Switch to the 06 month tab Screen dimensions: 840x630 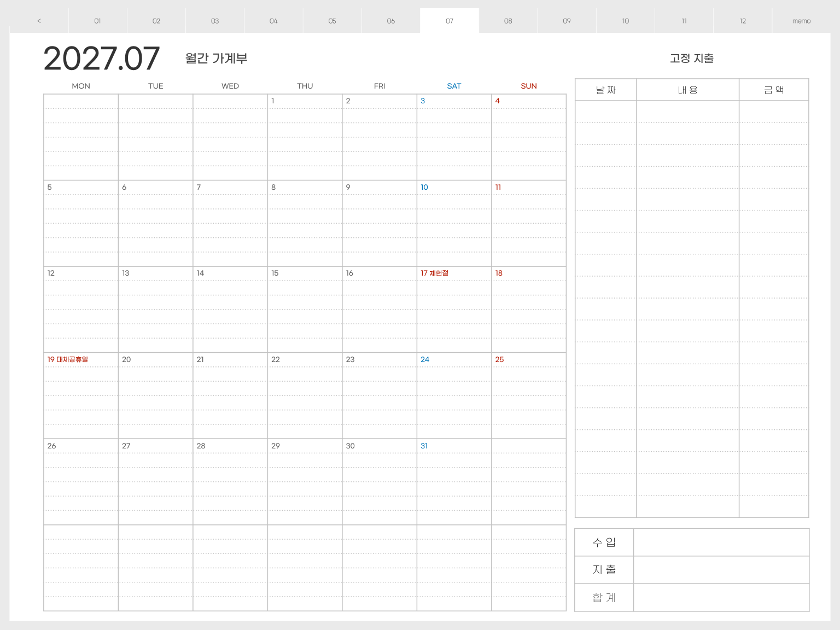(391, 21)
